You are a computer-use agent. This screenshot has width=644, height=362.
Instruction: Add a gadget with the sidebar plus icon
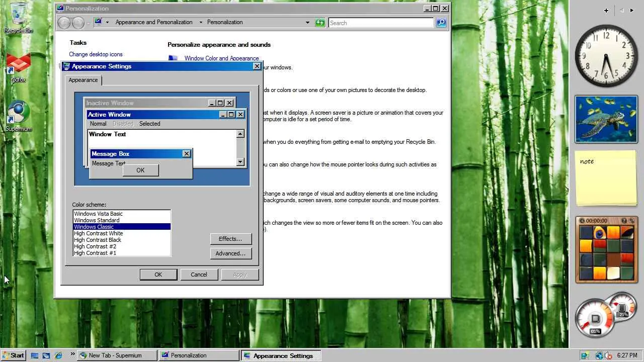tap(606, 10)
